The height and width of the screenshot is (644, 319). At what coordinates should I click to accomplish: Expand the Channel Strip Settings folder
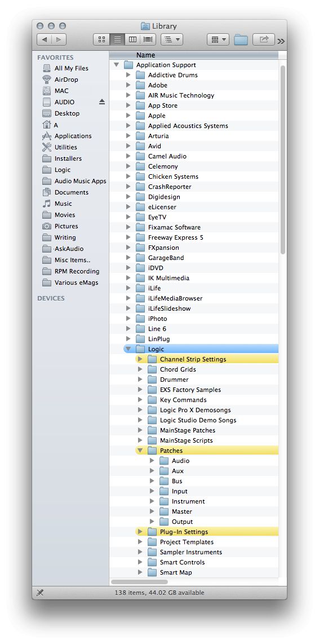140,359
